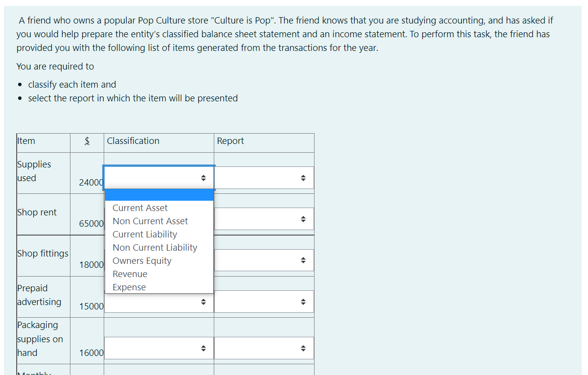Click the Item column header

26,141
